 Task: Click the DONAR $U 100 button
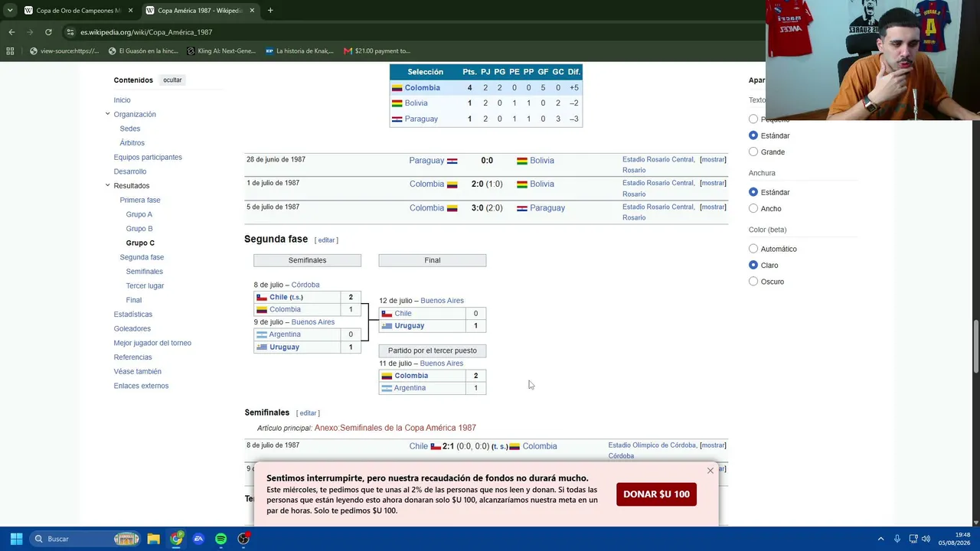tap(656, 494)
